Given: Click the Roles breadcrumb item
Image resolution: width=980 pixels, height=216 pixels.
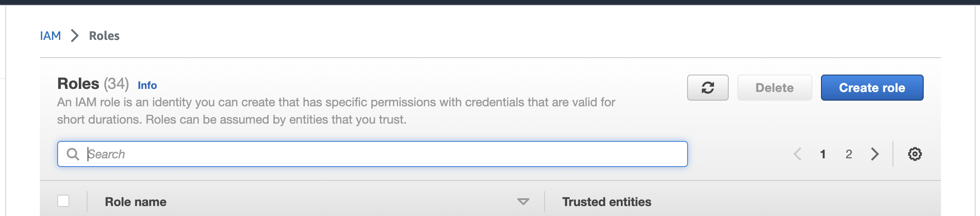Looking at the screenshot, I should pos(104,36).
